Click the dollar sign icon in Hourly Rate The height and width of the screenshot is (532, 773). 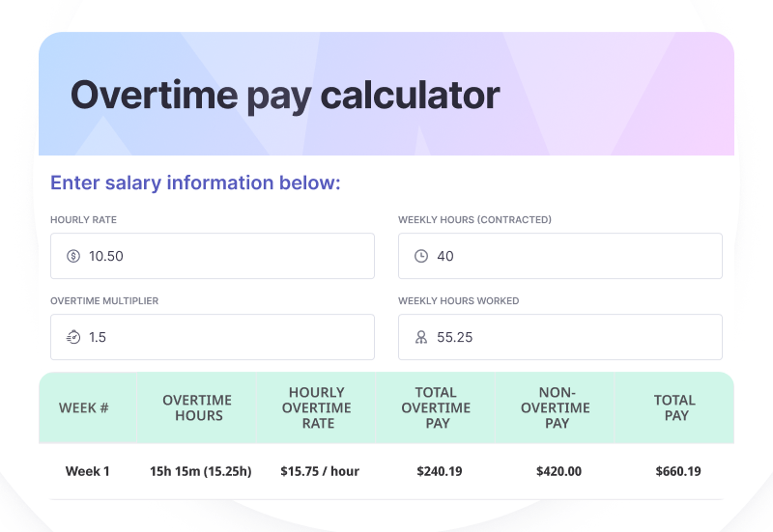pos(73,256)
